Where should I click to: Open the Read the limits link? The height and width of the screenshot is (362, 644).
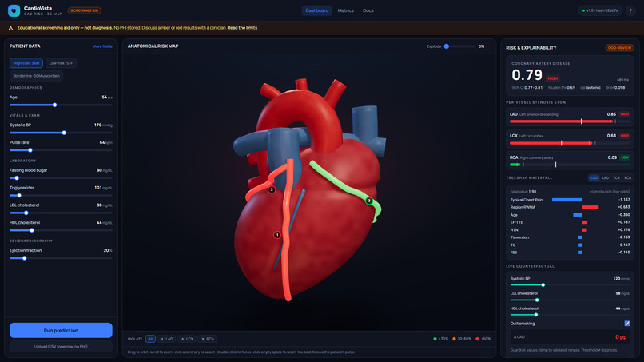click(x=242, y=28)
